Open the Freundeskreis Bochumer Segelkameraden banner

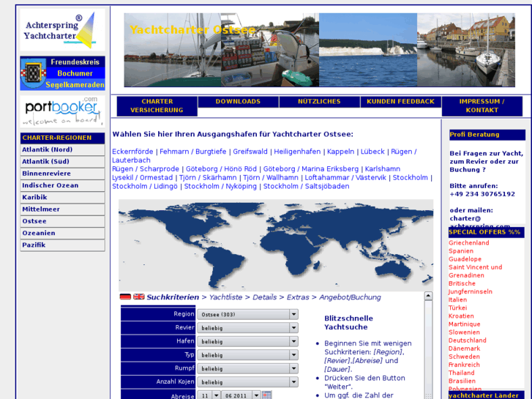pyautogui.click(x=62, y=73)
